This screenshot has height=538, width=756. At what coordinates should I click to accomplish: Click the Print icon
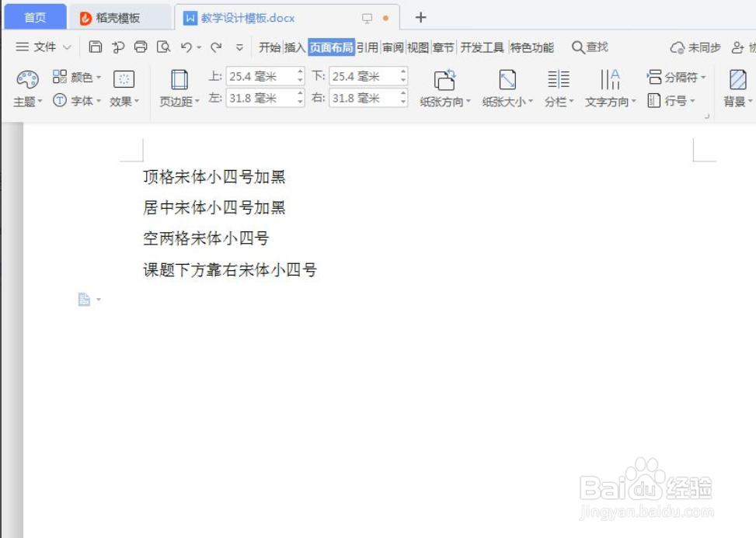pyautogui.click(x=140, y=47)
